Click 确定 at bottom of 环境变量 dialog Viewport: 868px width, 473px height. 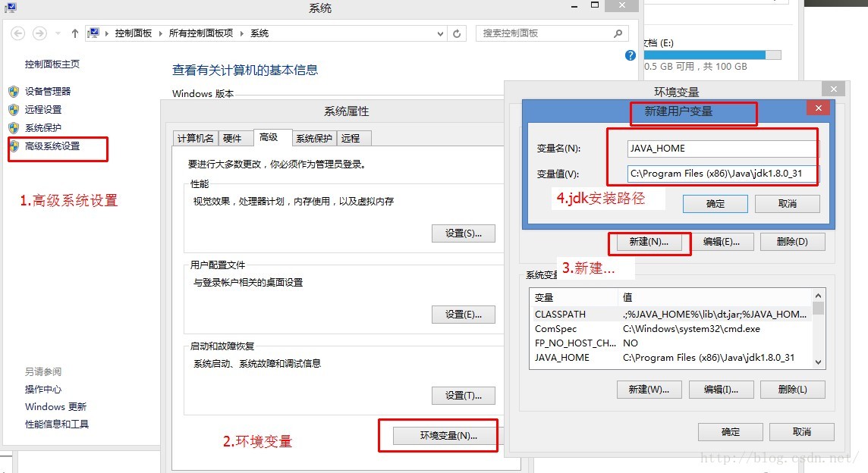(x=730, y=432)
